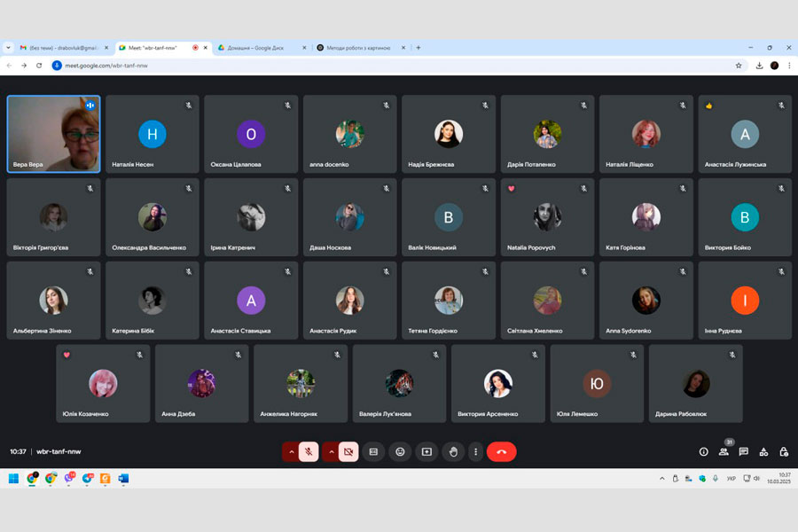
Task: Switch to the Google Диск tab
Action: (262, 47)
